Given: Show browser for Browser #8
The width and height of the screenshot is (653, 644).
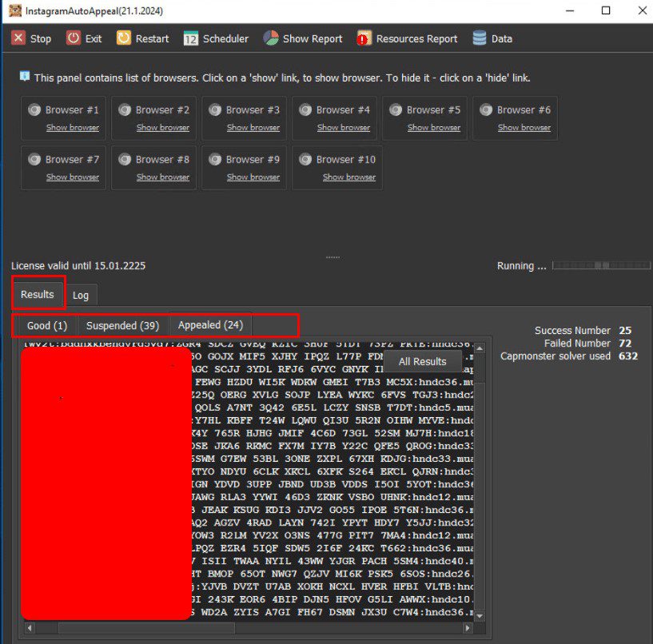Looking at the screenshot, I should click(163, 177).
